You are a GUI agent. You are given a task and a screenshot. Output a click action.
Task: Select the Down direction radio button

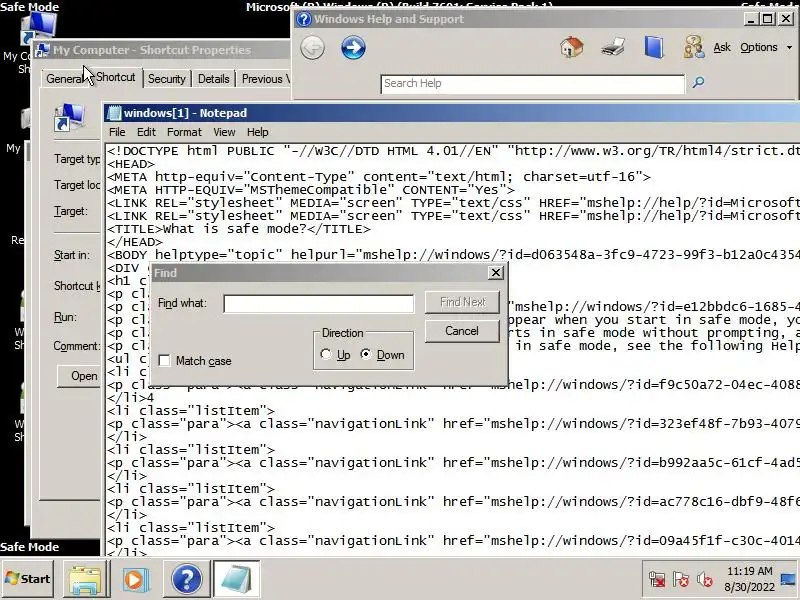(366, 354)
